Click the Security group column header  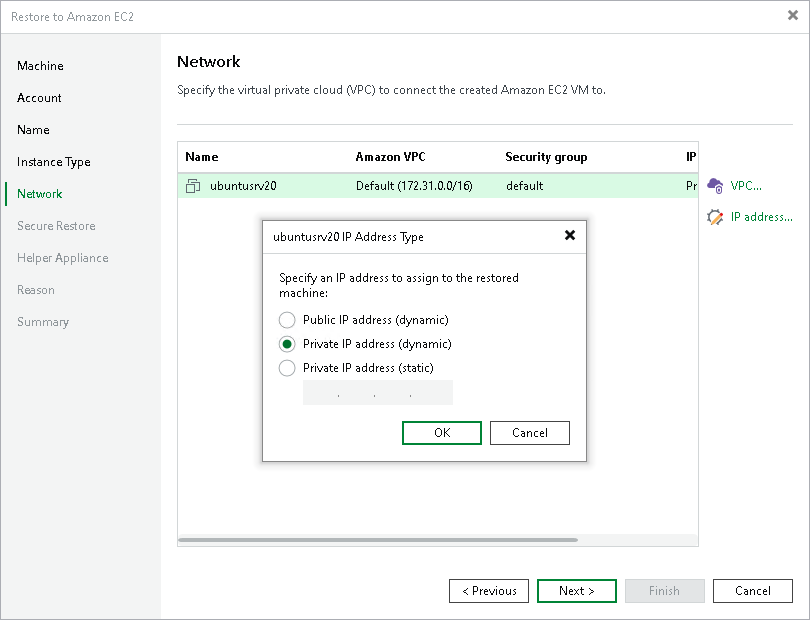546,157
